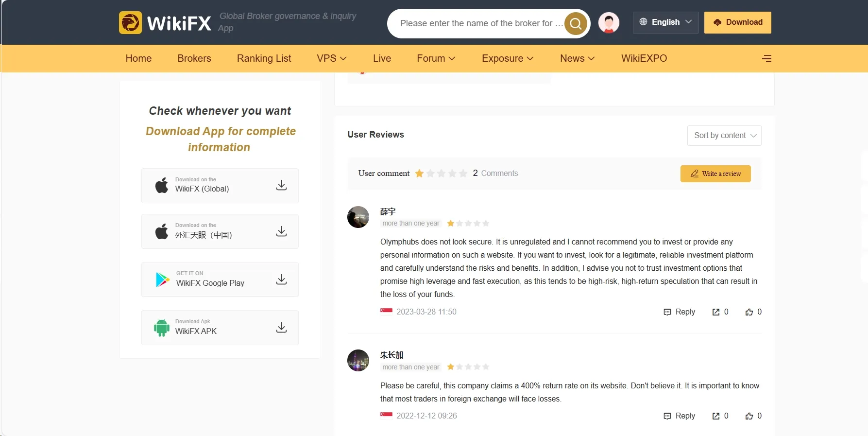This screenshot has width=868, height=436.
Task: Click the Write a review button
Action: coord(715,174)
